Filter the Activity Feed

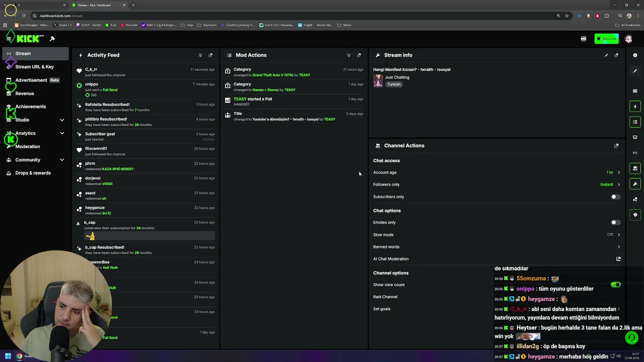[x=200, y=55]
